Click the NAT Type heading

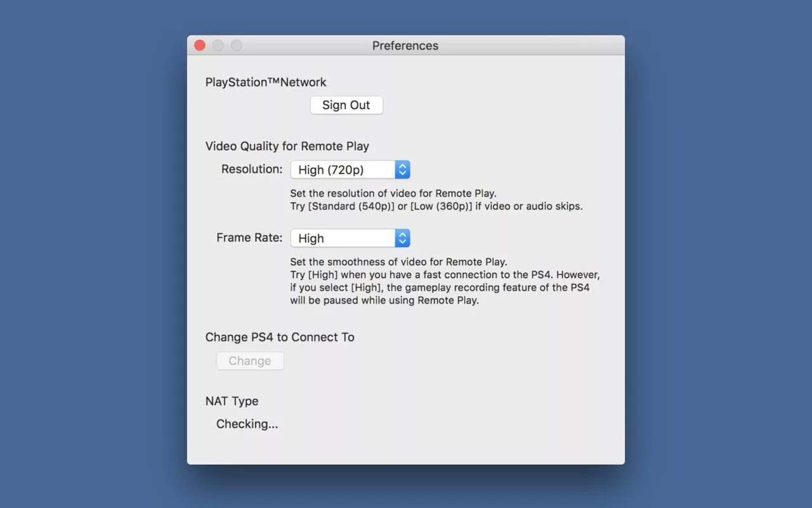coord(232,401)
